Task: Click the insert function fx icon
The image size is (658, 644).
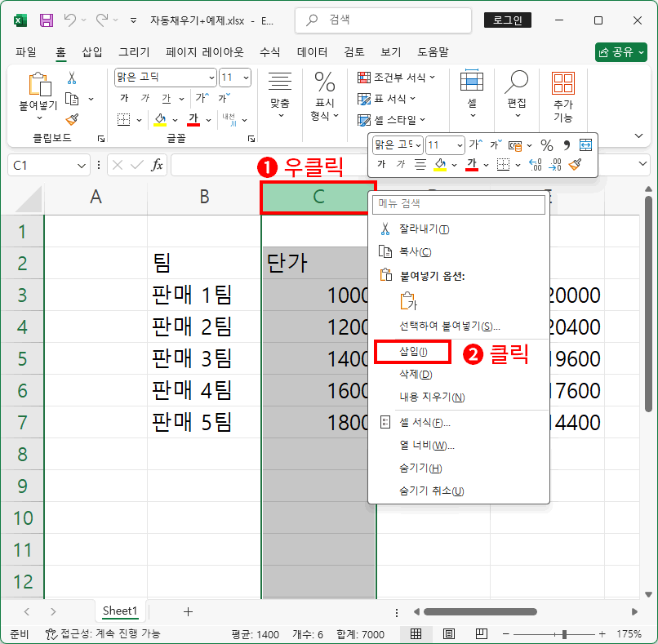Action: [x=157, y=165]
